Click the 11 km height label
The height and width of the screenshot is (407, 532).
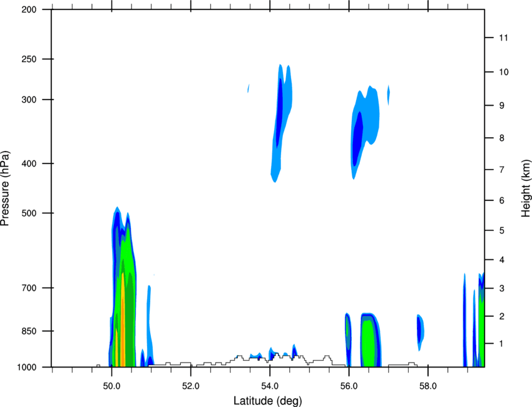[x=503, y=38]
